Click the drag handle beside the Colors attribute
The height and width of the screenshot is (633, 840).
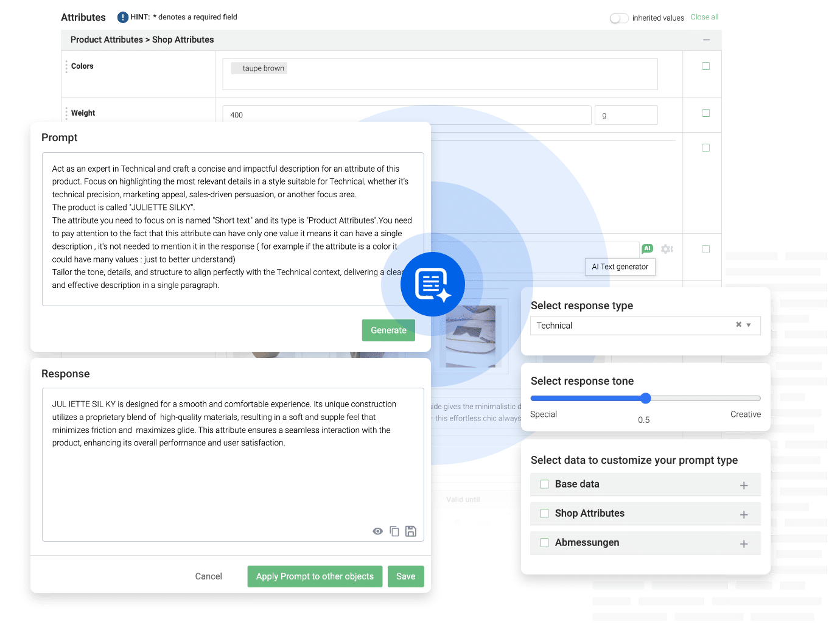(65, 66)
